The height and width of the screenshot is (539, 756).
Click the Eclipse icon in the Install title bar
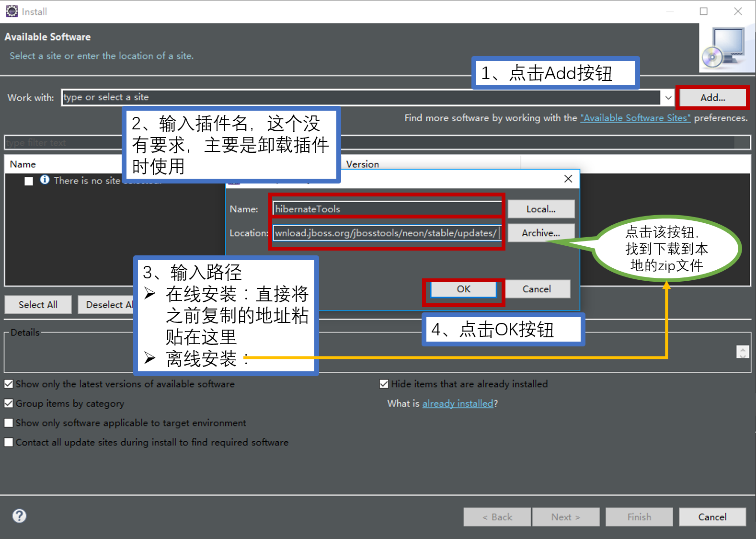11,11
